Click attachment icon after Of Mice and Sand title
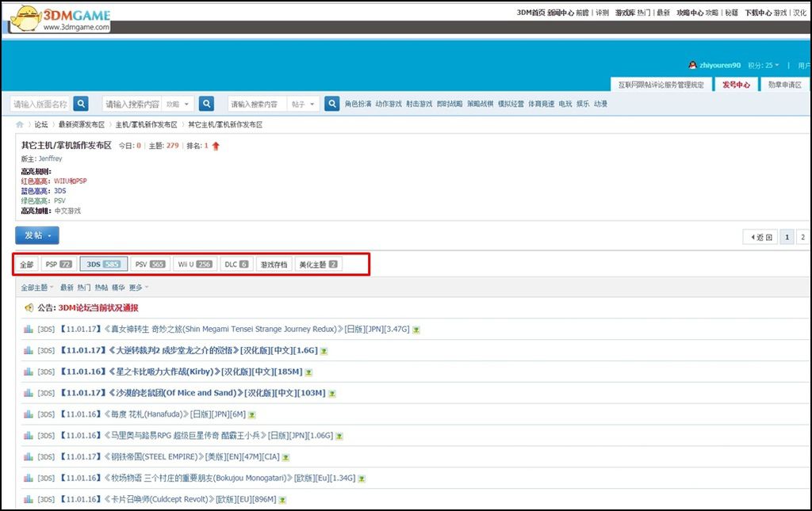 [x=332, y=394]
